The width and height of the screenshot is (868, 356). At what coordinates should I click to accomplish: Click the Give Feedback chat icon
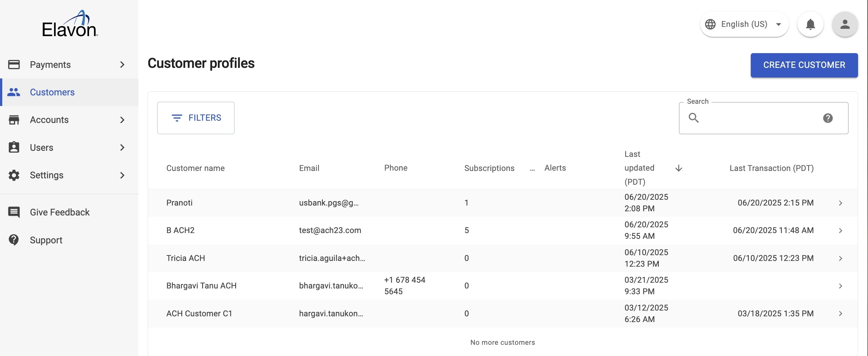(14, 212)
